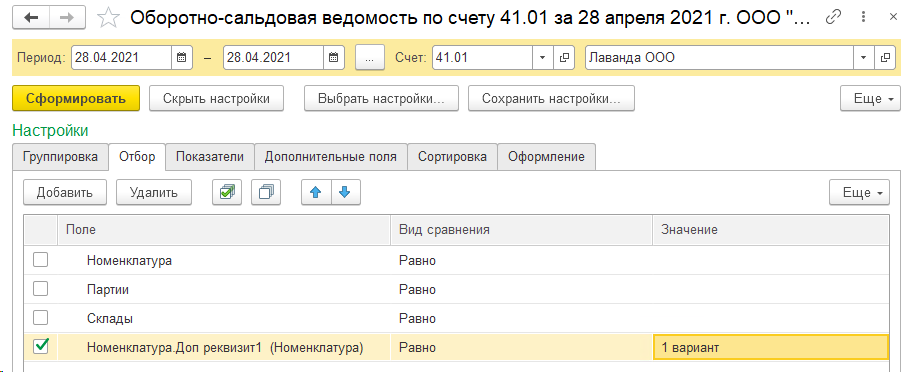Click the Вид сравнения column header
Image resolution: width=903 pixels, height=372 pixels.
tap(521, 230)
